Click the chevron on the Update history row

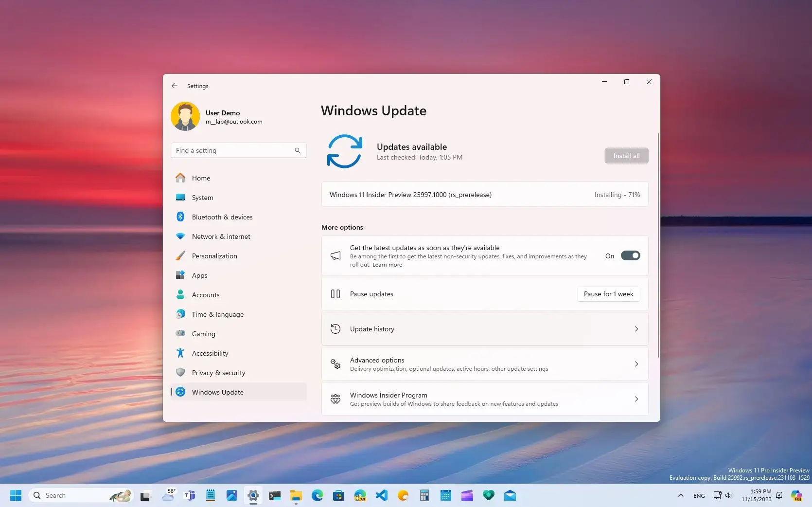(x=636, y=329)
